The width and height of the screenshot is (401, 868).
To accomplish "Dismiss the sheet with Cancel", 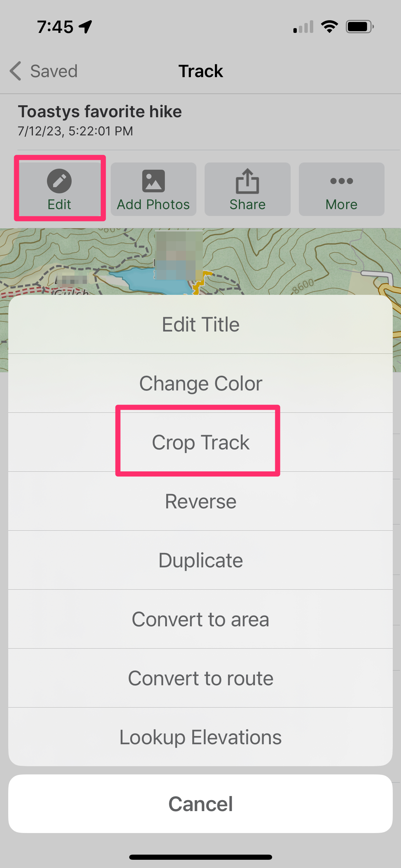I will [200, 804].
